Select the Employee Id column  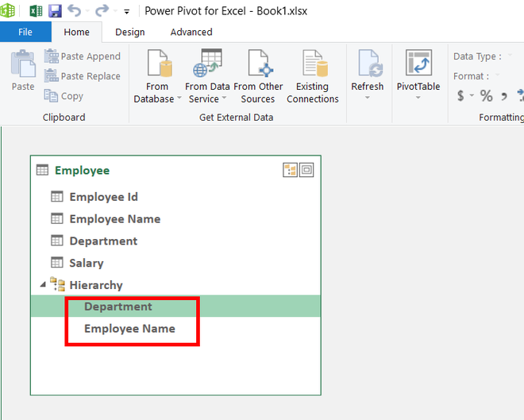[103, 197]
